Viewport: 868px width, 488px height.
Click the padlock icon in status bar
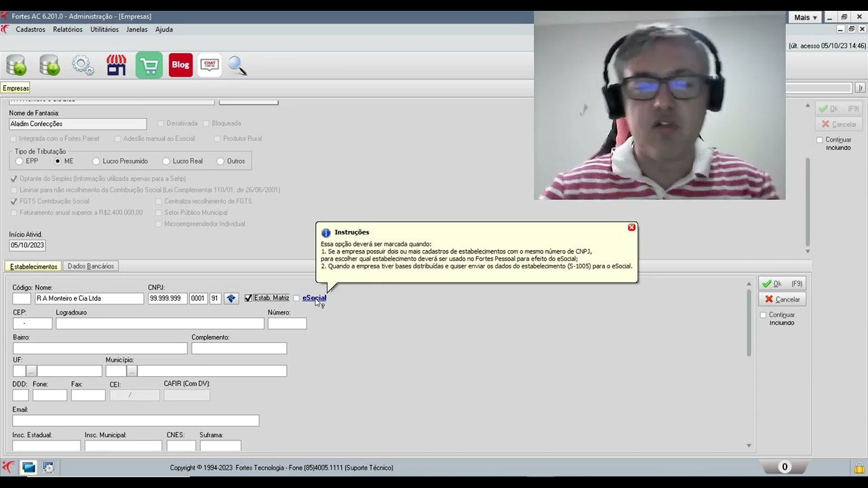[x=859, y=468]
